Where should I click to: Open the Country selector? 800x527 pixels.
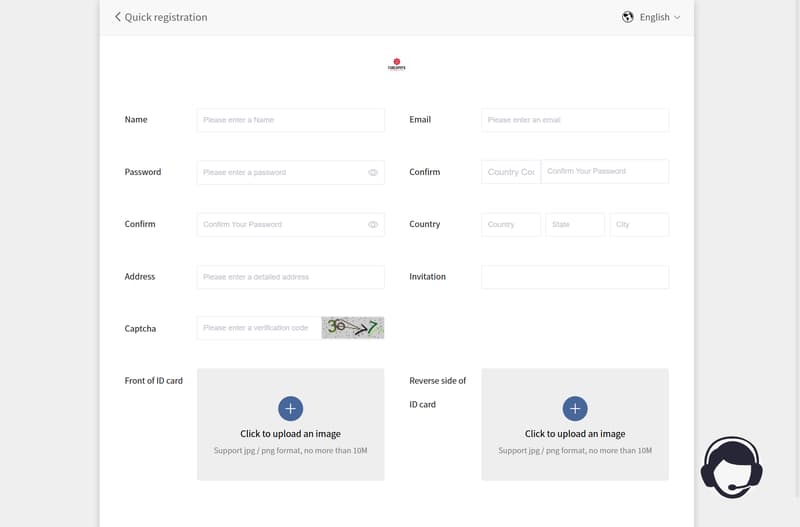pos(511,224)
